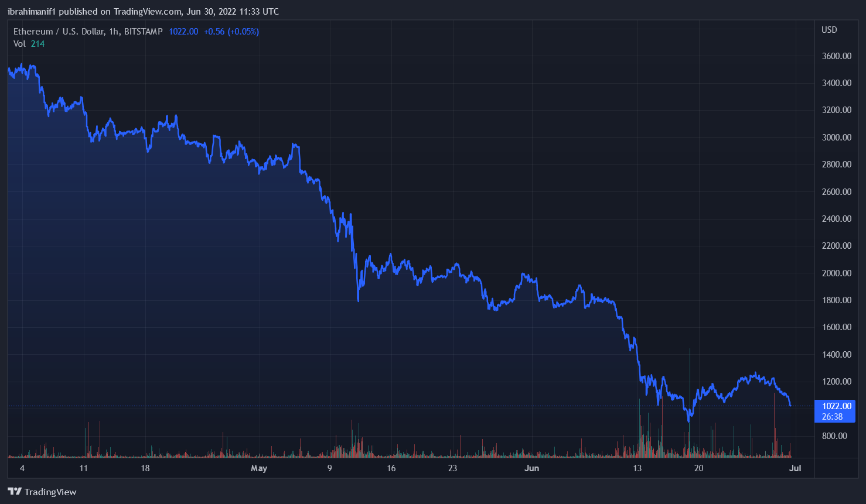Select the 3400.00 level on the price axis

pos(837,83)
